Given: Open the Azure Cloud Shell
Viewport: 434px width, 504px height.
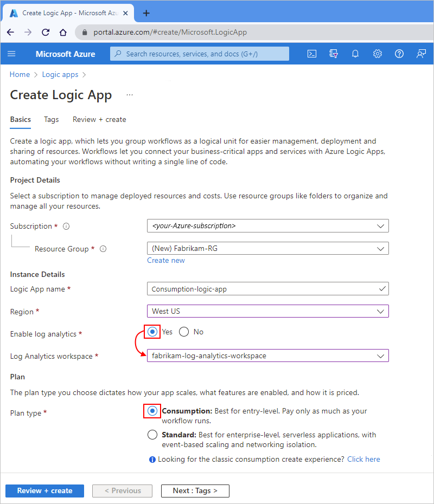Looking at the screenshot, I should pyautogui.click(x=312, y=54).
